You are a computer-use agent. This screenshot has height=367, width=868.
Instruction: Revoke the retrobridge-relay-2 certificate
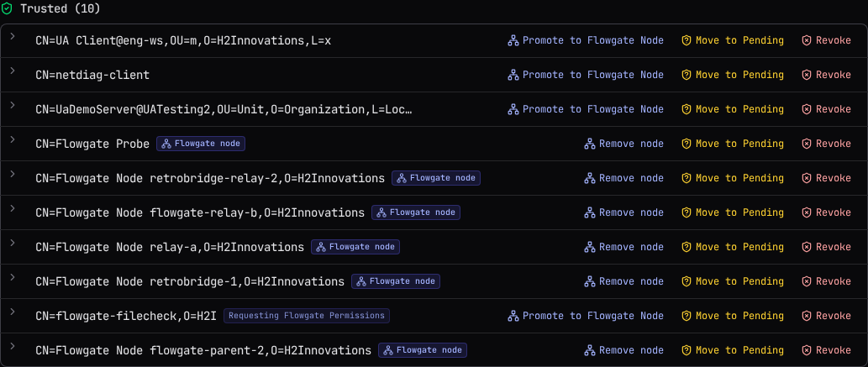coord(827,178)
